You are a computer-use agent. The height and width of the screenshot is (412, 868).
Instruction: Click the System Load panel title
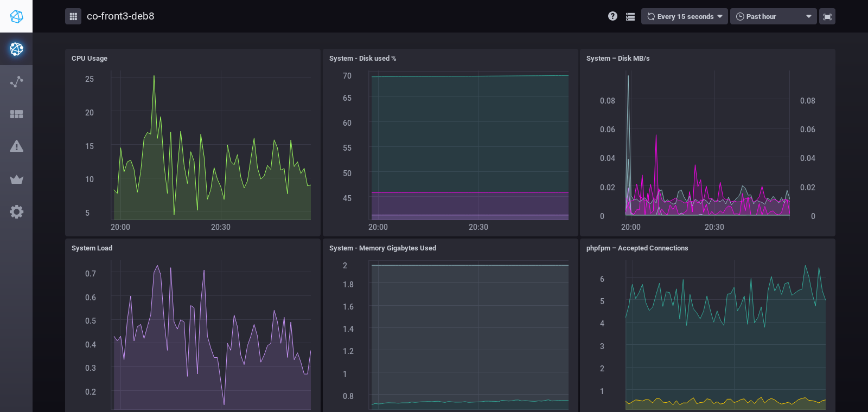(x=92, y=248)
